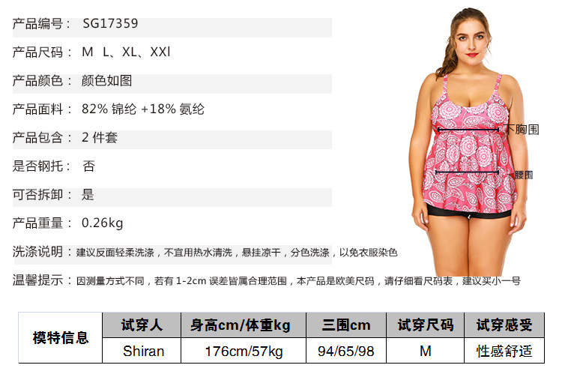This screenshot has height=392, width=562.
Task: Click the 82% 锦纶 fabric text
Action: pos(109,109)
